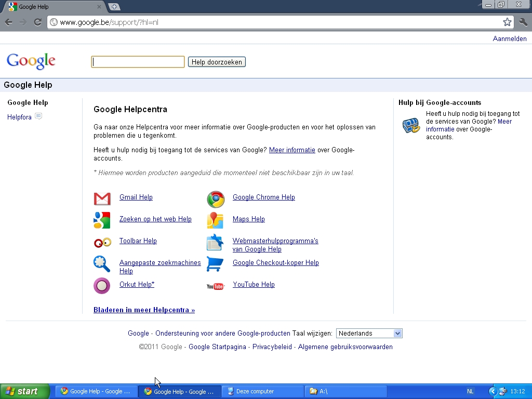The height and width of the screenshot is (399, 532).
Task: Click the Aanmelden link
Action: coord(510,38)
